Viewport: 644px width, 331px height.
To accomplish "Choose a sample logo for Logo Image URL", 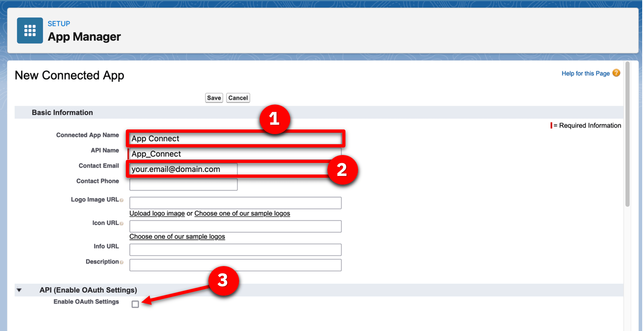I will click(x=242, y=213).
